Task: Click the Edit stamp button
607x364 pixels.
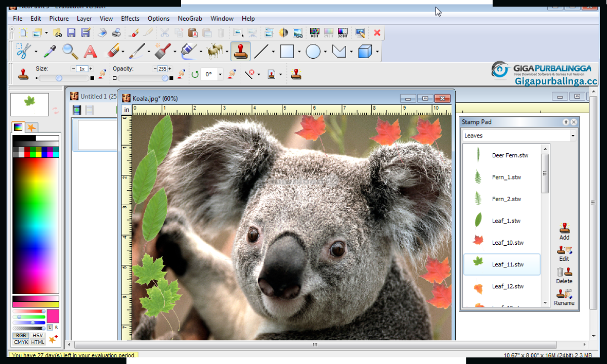Action: pyautogui.click(x=565, y=253)
